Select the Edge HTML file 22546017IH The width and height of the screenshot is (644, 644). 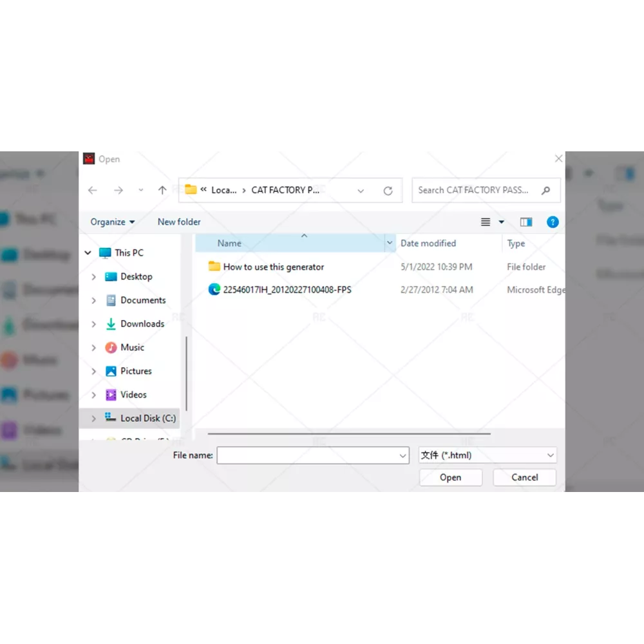[x=287, y=290]
